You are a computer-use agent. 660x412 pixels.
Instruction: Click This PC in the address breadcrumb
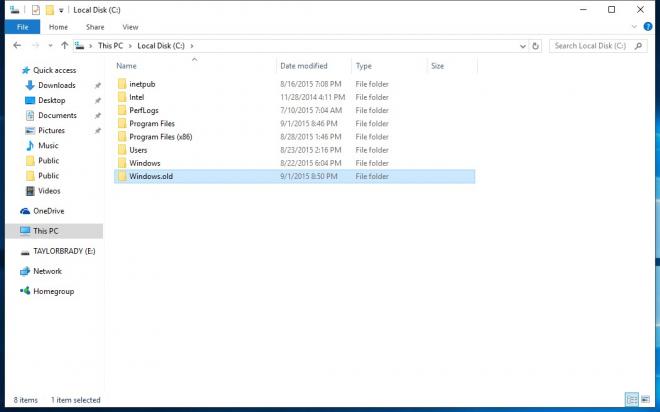click(110, 45)
